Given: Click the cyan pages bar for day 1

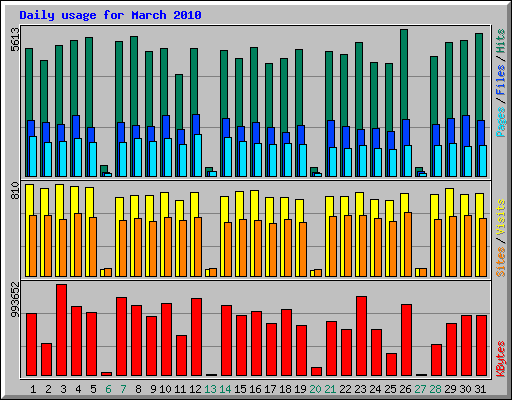Looking at the screenshot, I should tap(33, 156).
